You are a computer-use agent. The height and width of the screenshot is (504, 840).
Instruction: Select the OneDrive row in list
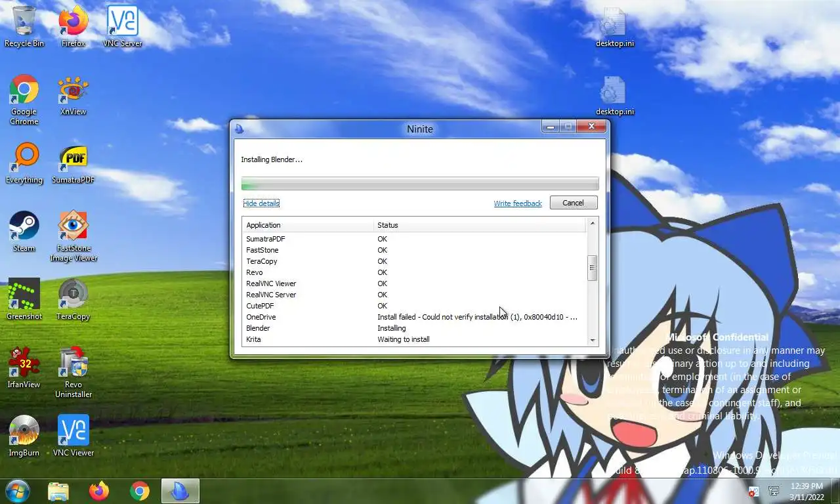(413, 317)
